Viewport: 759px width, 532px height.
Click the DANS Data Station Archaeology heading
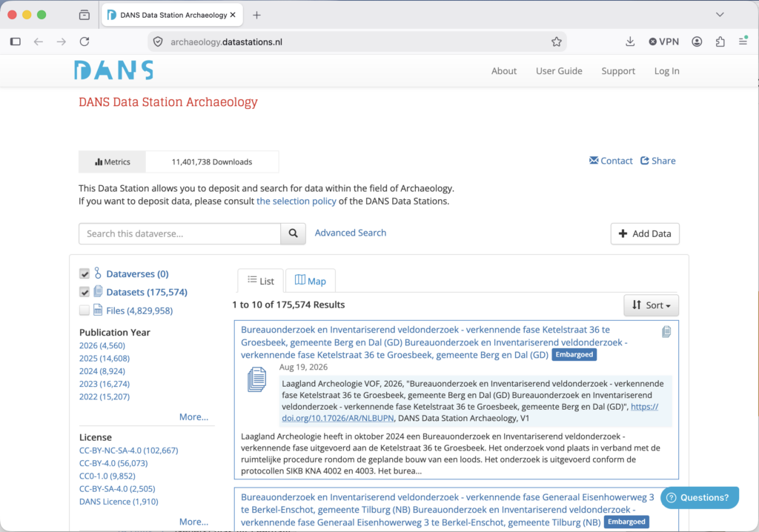168,102
